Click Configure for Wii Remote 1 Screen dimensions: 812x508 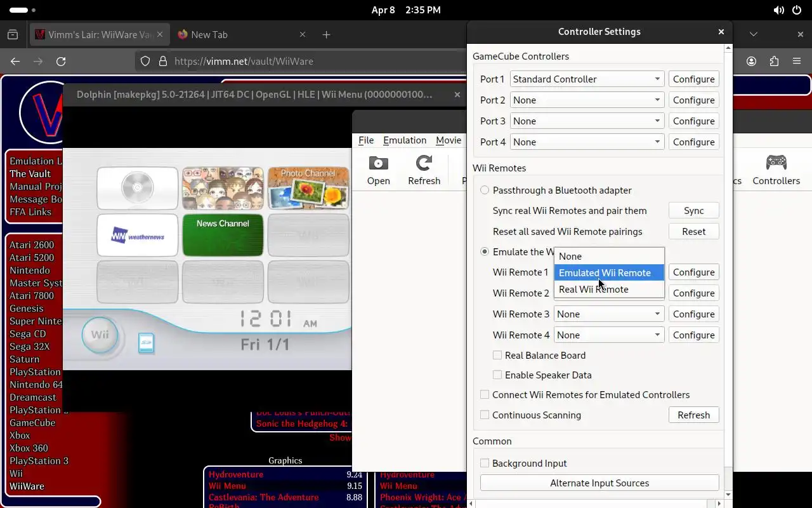coord(693,272)
